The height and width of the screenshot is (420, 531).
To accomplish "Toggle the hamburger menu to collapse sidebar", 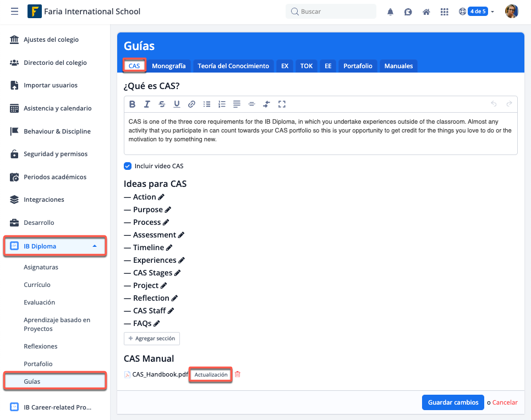I will point(14,12).
